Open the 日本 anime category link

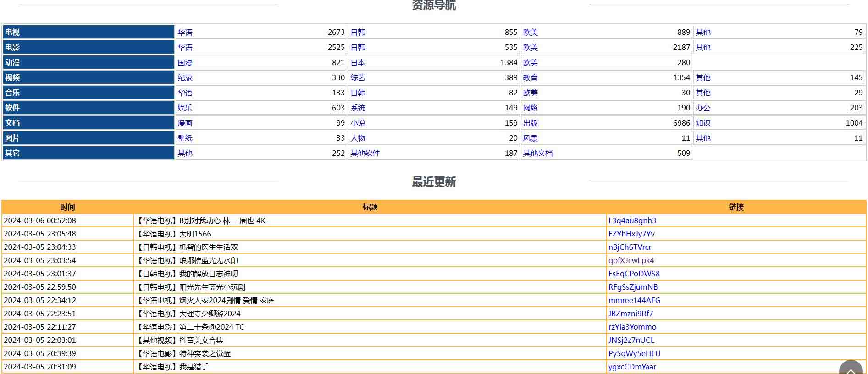(x=358, y=62)
